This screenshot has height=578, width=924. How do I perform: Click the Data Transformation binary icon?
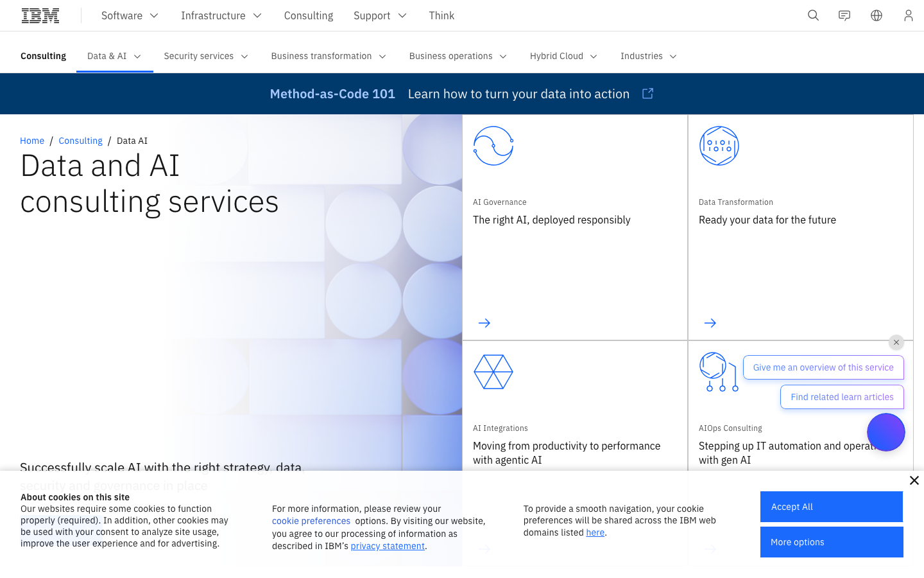(719, 146)
